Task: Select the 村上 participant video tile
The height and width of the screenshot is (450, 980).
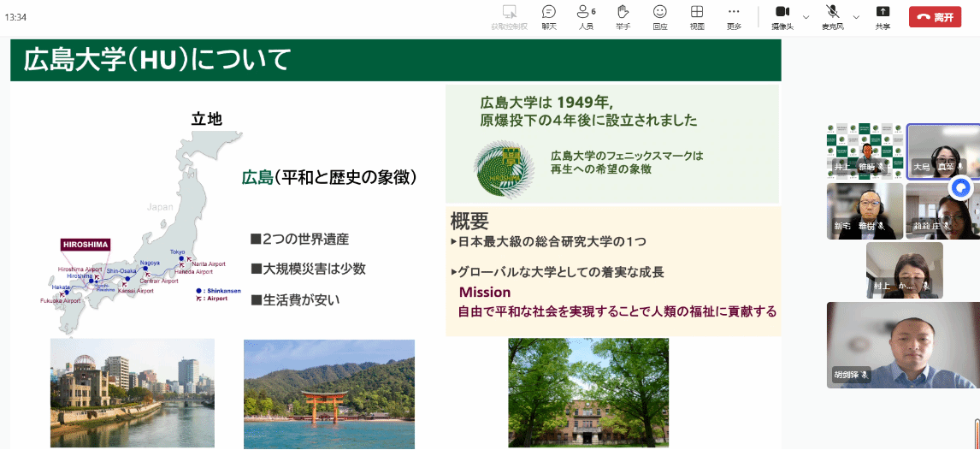Action: [x=905, y=270]
